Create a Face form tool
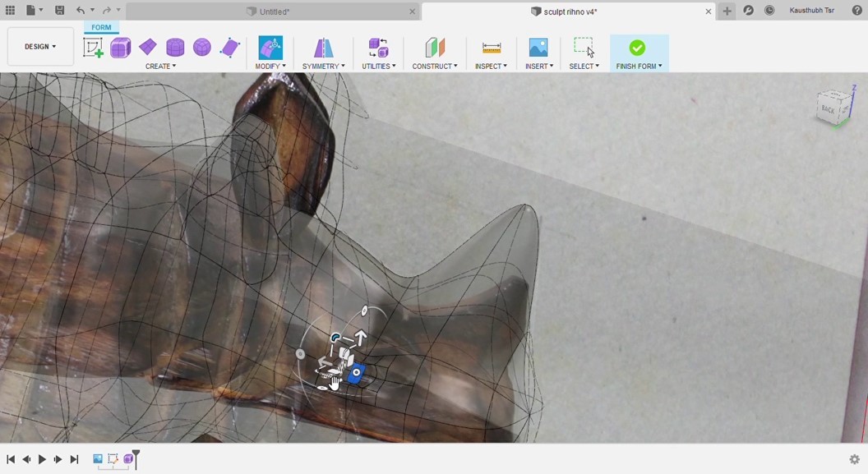This screenshot has height=474, width=868. [x=229, y=48]
